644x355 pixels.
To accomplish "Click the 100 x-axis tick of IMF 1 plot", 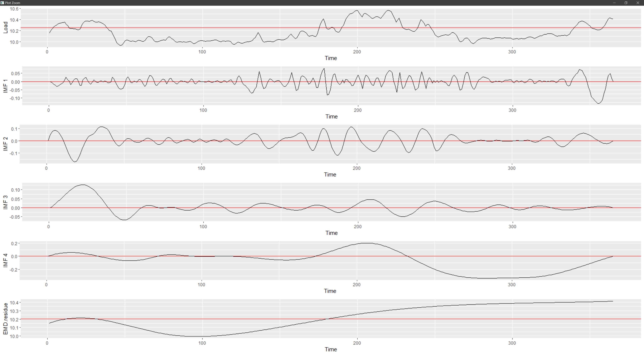I will tap(203, 110).
